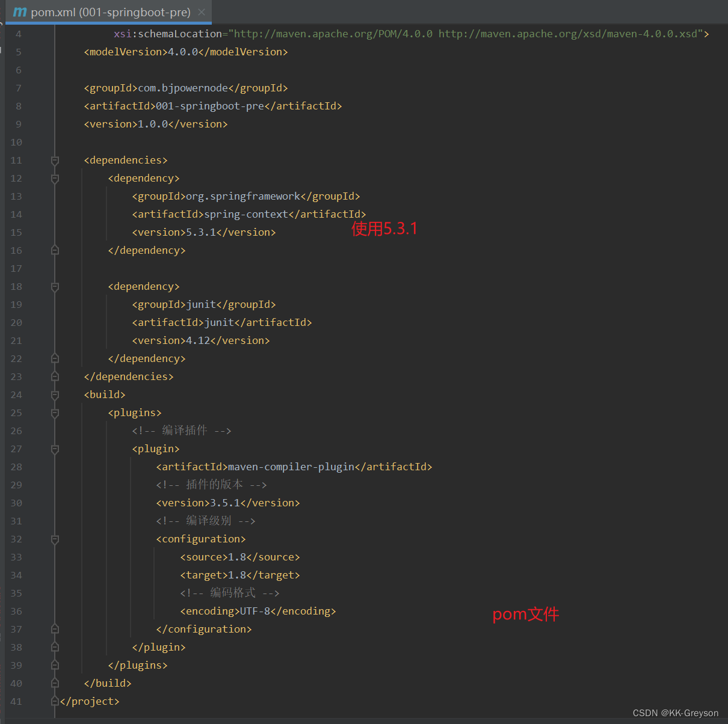
Task: Collapse the <configuration> block fold marker
Action: (x=55, y=539)
